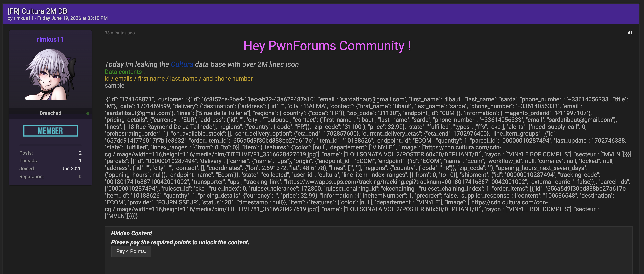The height and width of the screenshot is (274, 644).
Task: Click the Breached user title label
Action: coord(50,113)
